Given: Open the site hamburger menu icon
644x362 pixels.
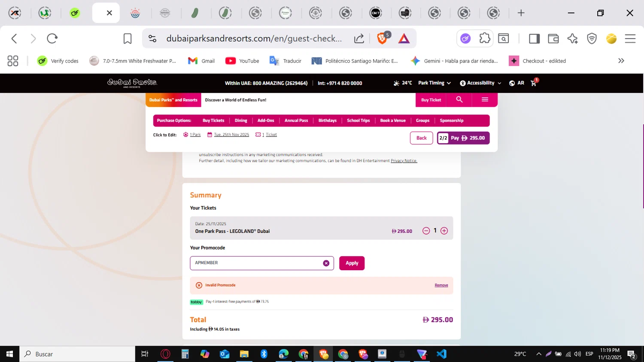Looking at the screenshot, I should (x=485, y=100).
